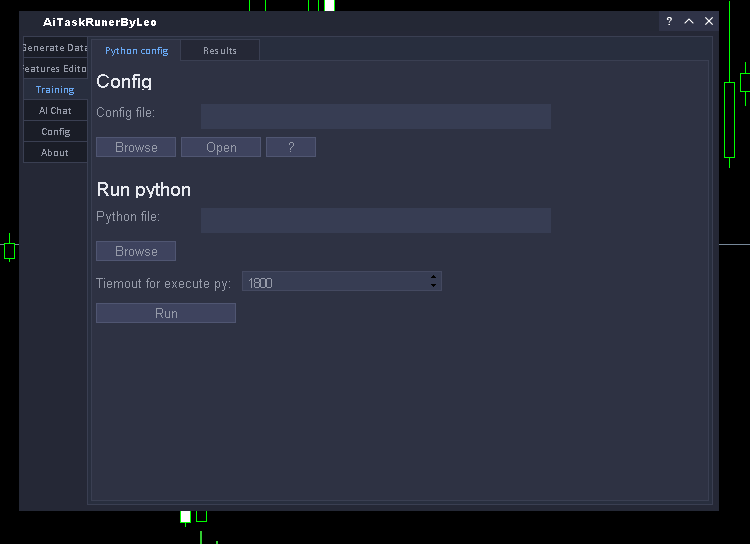Click the help icon in the title bar
This screenshot has height=544, width=750.
point(669,21)
